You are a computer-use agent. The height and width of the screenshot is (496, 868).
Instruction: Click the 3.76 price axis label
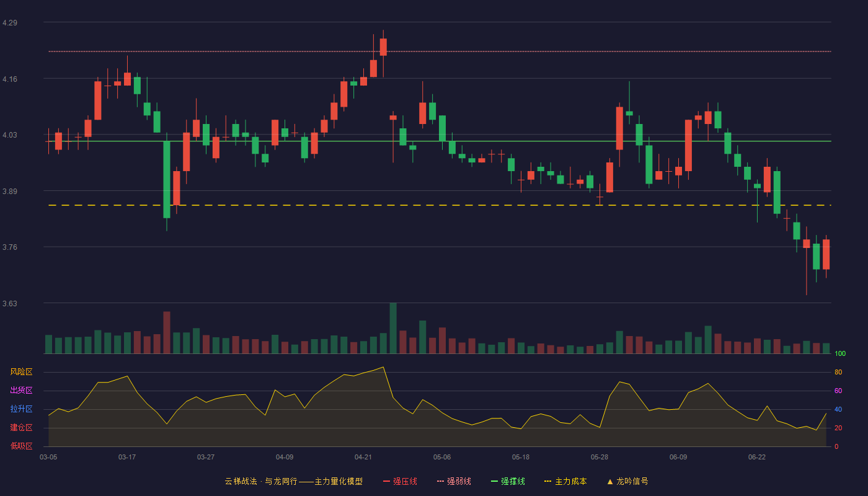(10, 247)
